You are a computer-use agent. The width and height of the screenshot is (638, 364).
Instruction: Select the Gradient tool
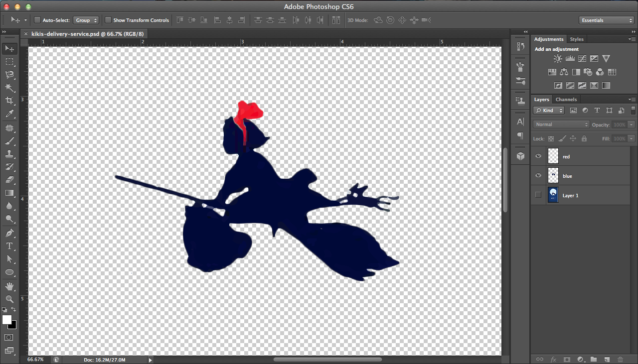[9, 193]
